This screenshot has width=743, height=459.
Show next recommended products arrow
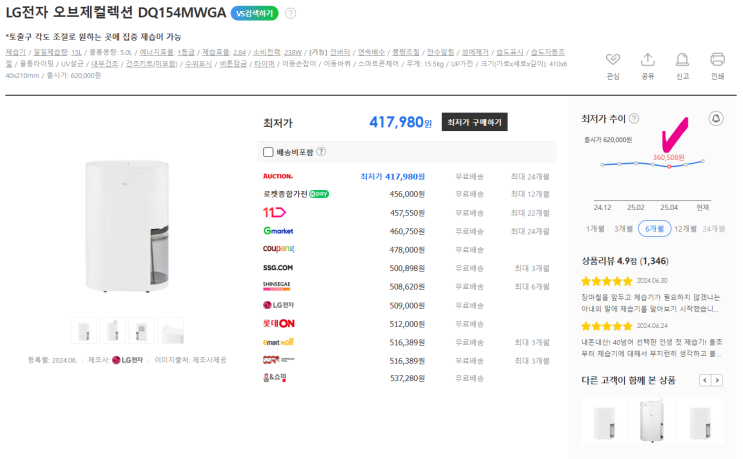717,380
